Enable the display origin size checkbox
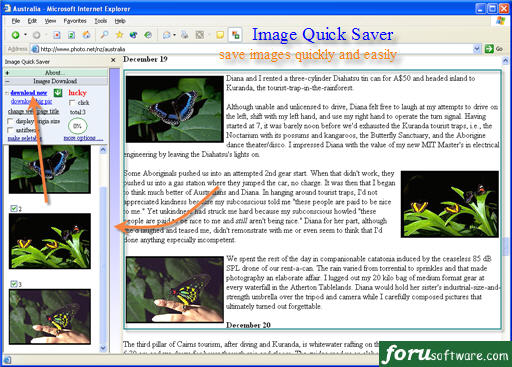512x367 pixels. [10, 121]
